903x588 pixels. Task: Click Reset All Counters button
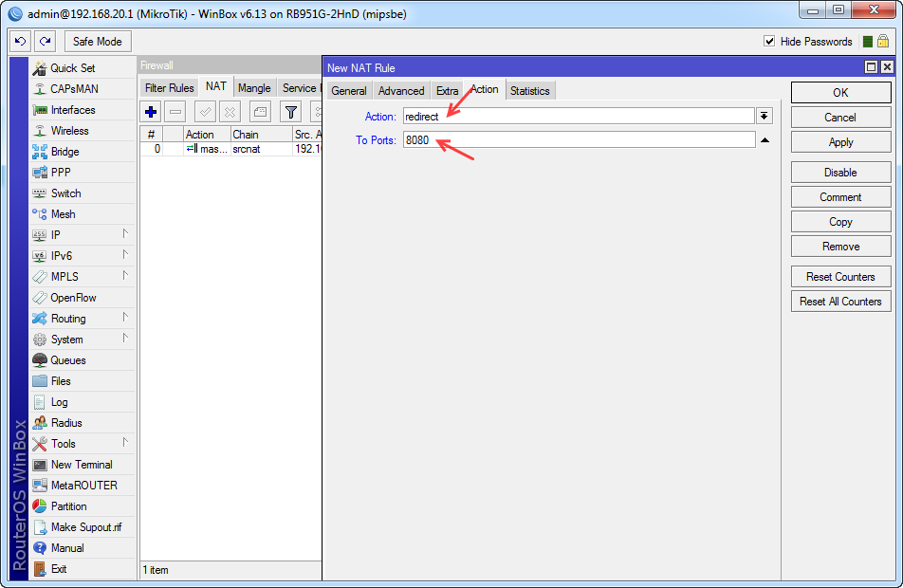840,302
